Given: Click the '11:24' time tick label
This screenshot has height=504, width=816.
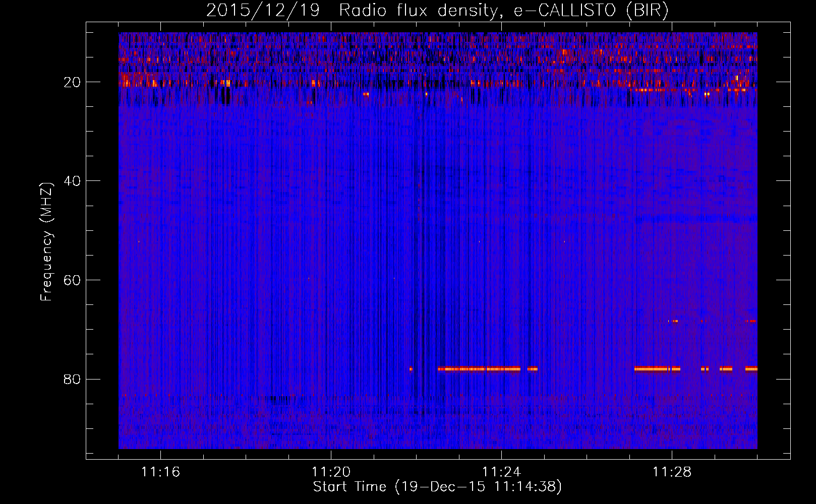Looking at the screenshot, I should coord(501,472).
